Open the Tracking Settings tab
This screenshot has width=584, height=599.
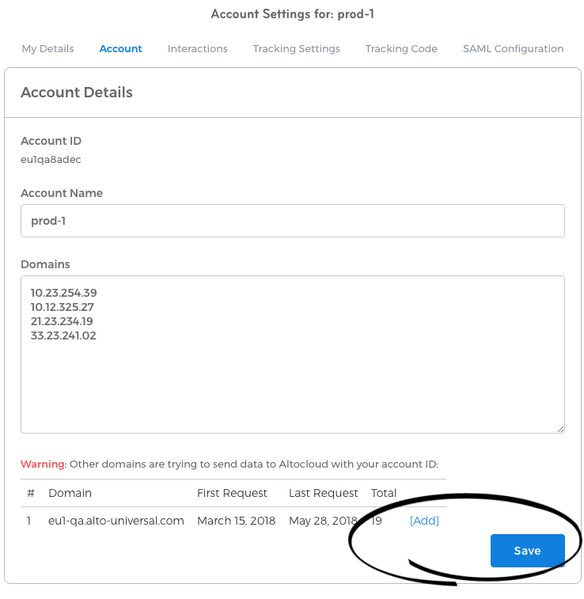296,49
